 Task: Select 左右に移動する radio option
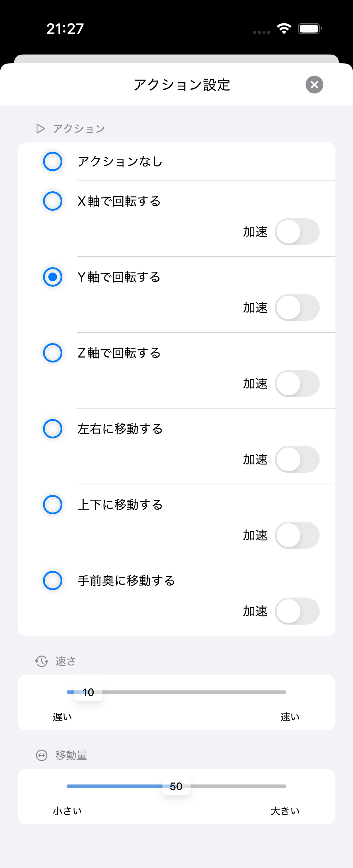53,429
